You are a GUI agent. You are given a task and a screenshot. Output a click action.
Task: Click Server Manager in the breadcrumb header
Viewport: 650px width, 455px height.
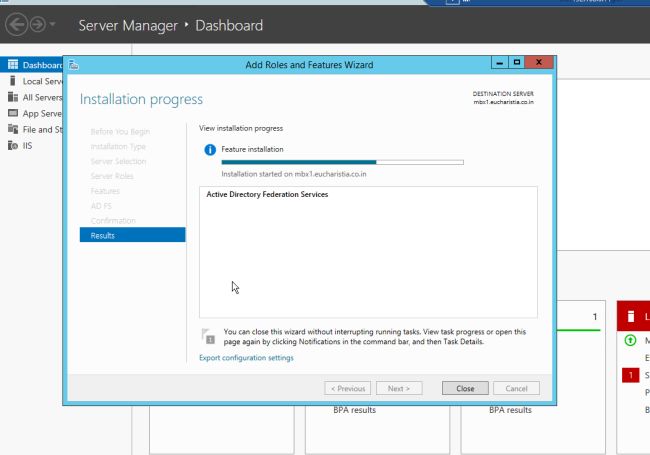(128, 26)
